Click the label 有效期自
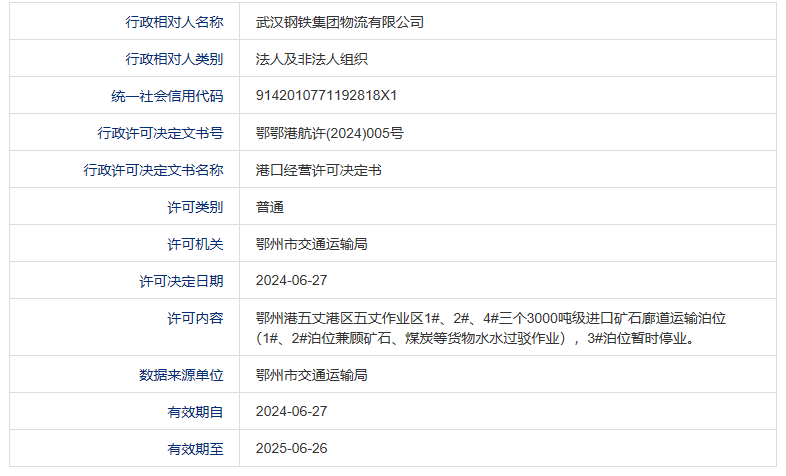786x476 pixels. [x=195, y=412]
